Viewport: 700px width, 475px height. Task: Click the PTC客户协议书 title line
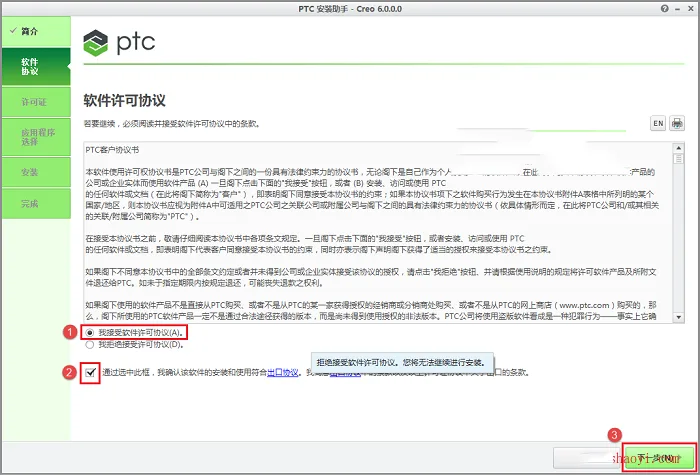click(112, 150)
